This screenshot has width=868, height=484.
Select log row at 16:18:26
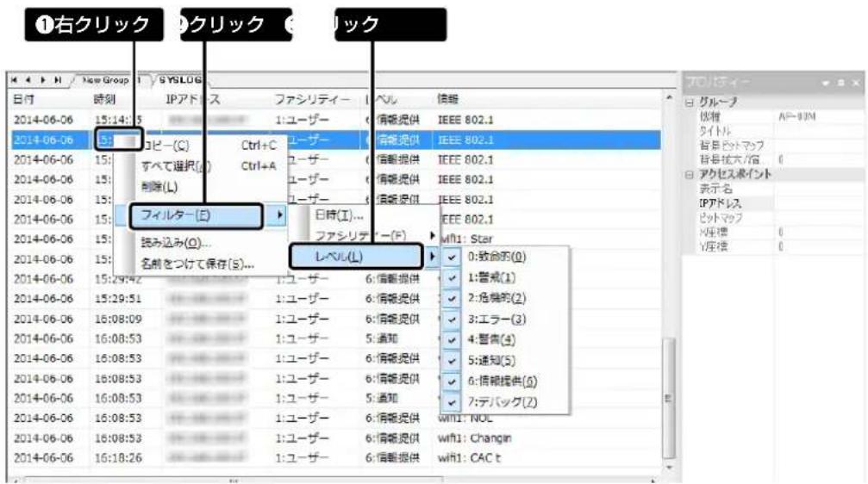[x=335, y=458]
